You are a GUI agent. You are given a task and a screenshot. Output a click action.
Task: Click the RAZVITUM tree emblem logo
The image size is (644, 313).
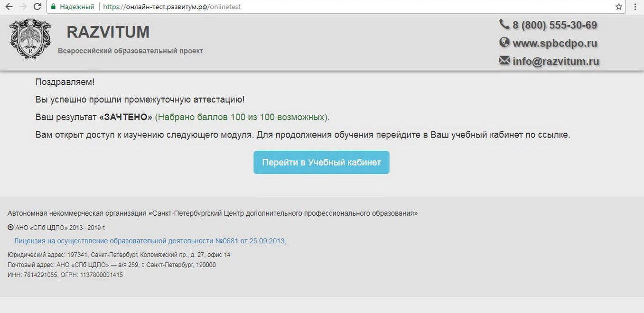[x=30, y=39]
